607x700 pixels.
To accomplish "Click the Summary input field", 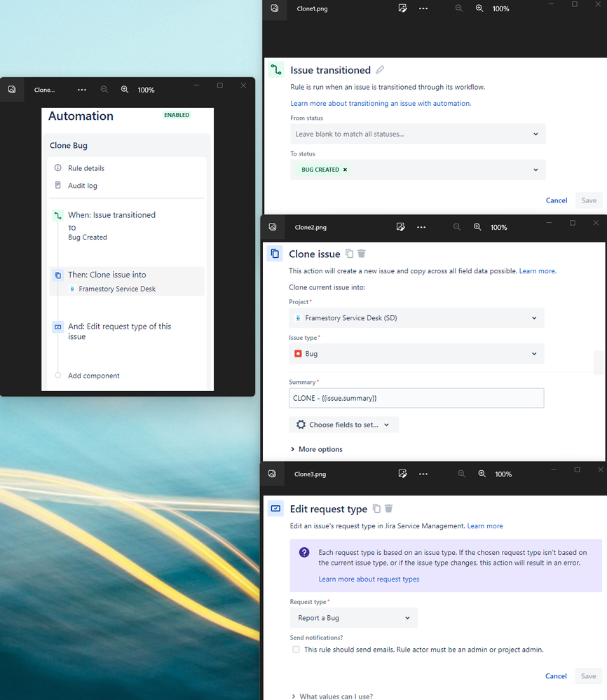I will click(416, 398).
